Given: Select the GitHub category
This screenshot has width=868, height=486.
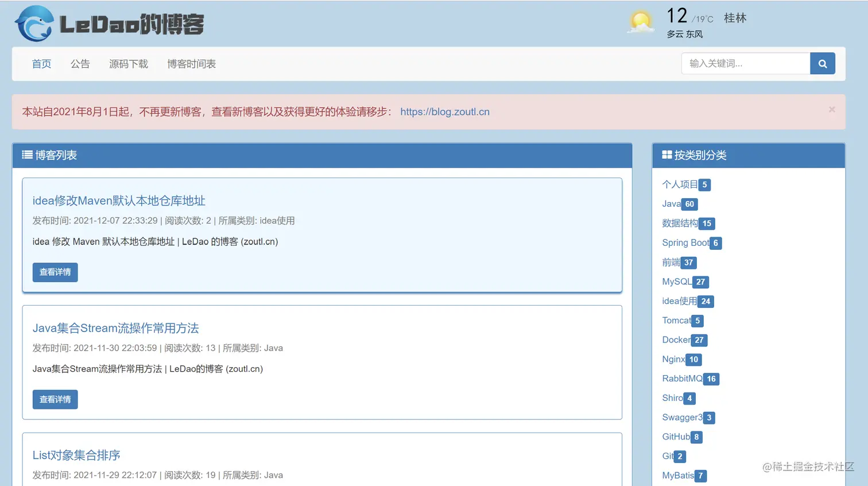Looking at the screenshot, I should [676, 437].
